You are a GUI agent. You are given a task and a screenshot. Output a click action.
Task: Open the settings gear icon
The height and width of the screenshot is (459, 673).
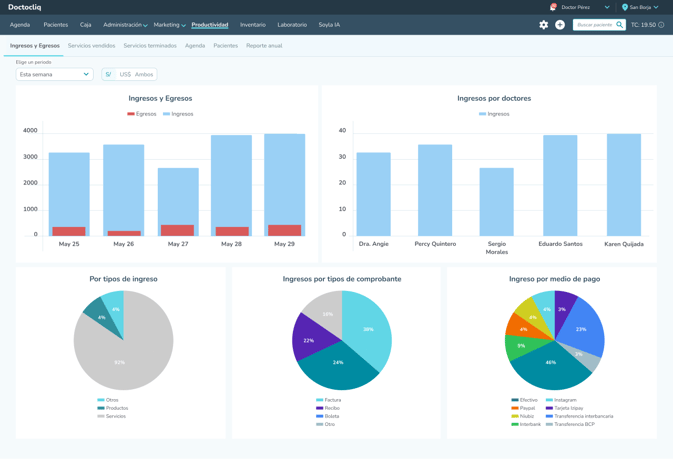click(543, 25)
